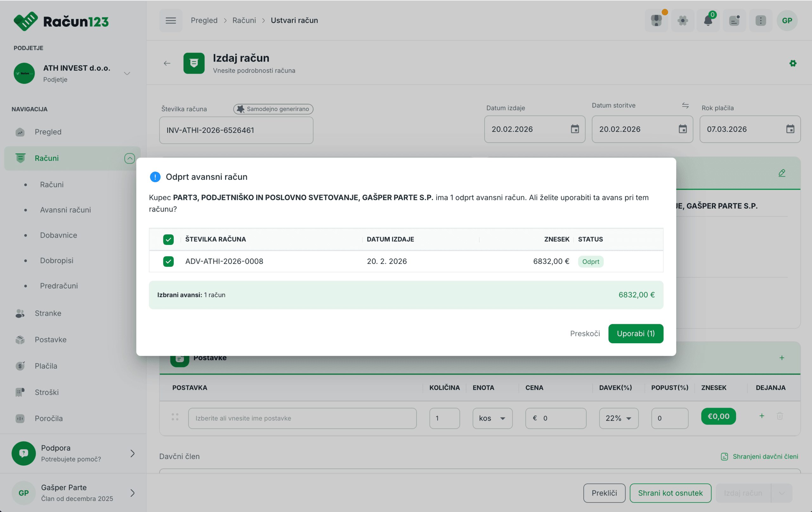812x512 pixels.
Task: Click the swap dates arrows icon
Action: point(685,106)
